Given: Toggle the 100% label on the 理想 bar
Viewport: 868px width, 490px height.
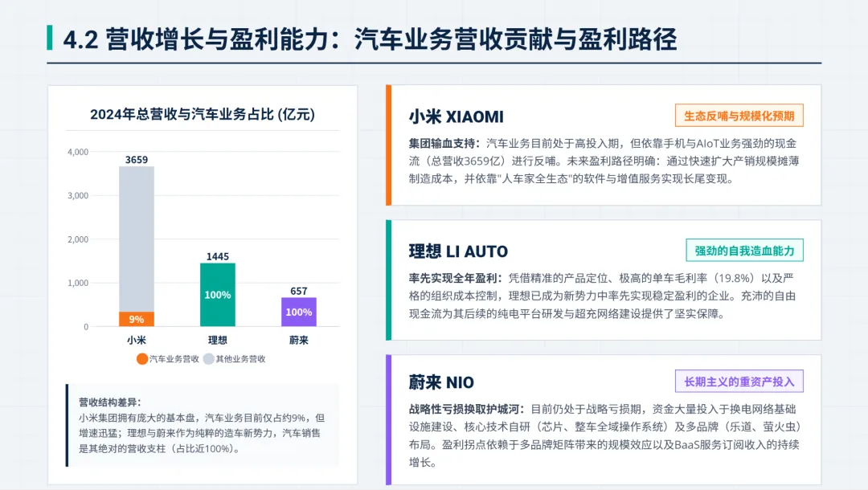Looking at the screenshot, I should pyautogui.click(x=217, y=293).
